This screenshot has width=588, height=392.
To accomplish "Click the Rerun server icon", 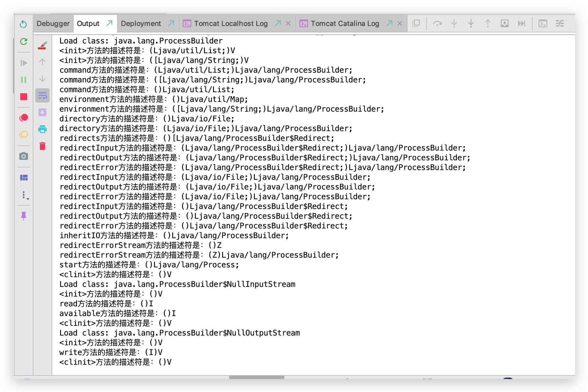I will (23, 24).
